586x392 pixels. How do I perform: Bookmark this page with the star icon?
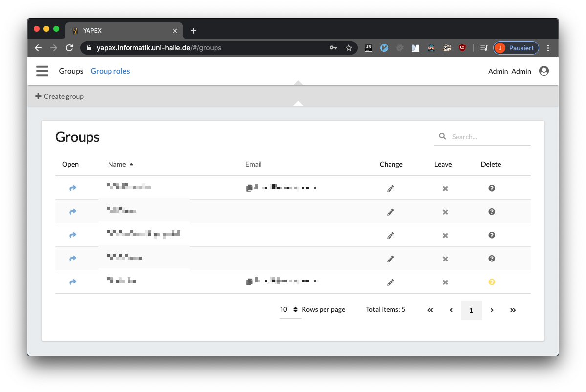point(349,48)
